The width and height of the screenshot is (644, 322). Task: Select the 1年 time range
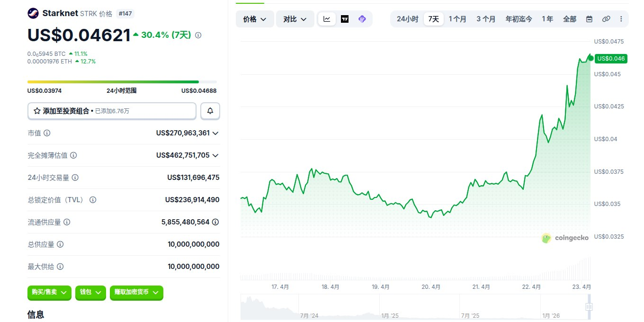click(x=547, y=19)
